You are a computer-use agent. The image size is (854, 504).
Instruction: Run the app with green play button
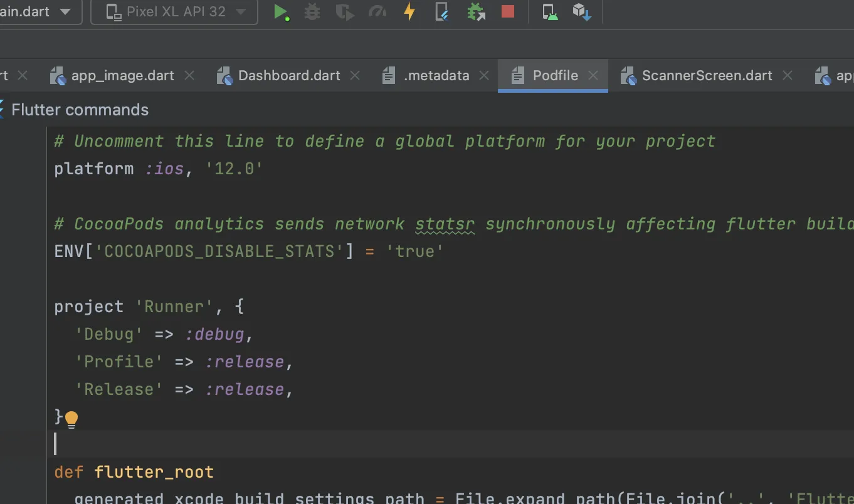(x=281, y=12)
